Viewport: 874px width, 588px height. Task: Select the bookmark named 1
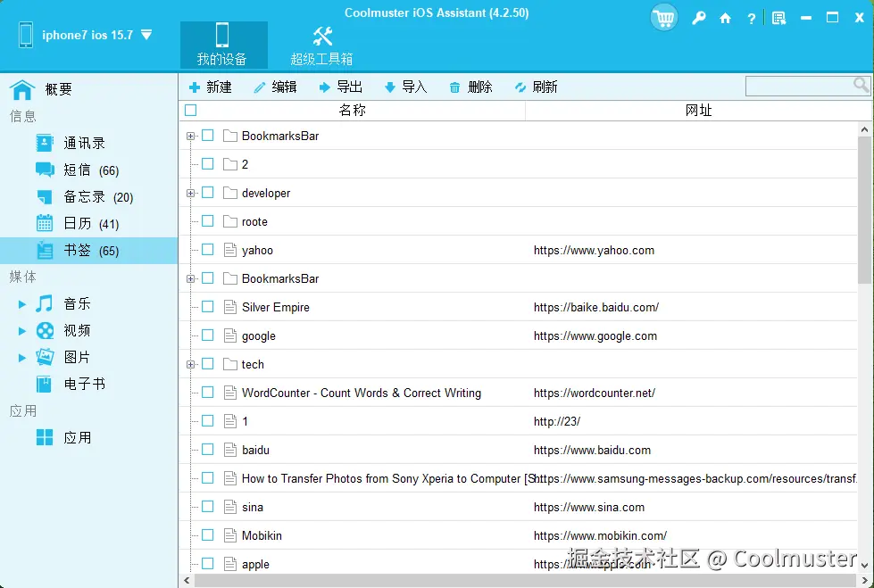point(518,421)
